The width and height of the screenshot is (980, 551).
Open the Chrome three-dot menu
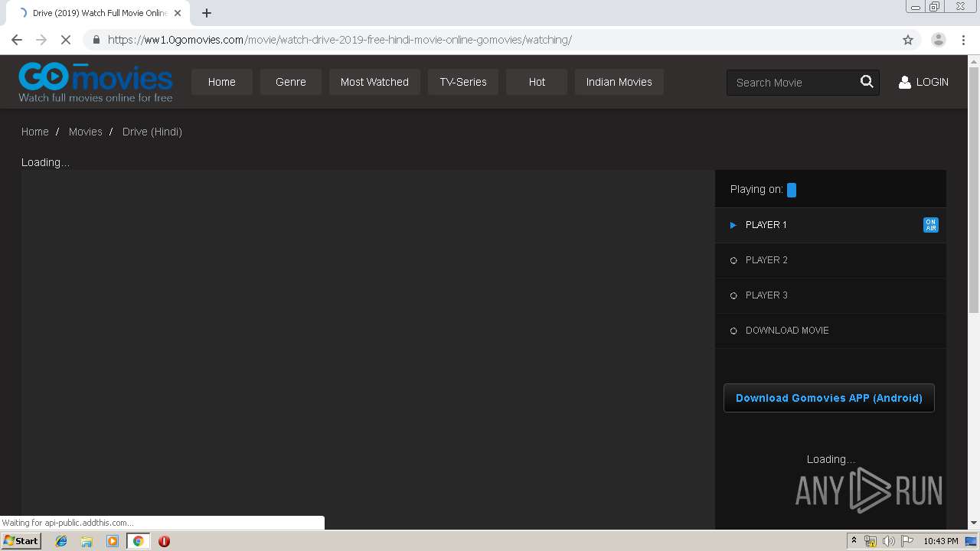tap(964, 40)
